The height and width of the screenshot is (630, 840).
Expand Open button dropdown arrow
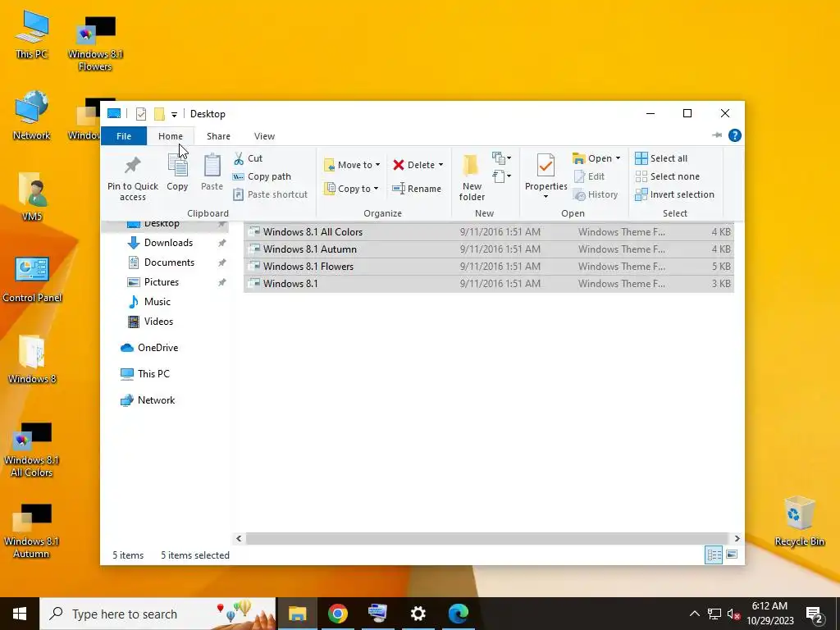point(618,158)
